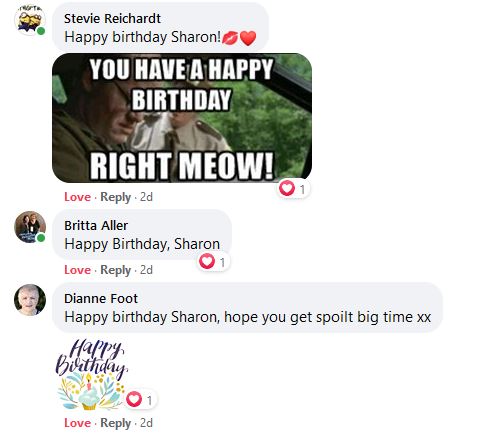Toggle Love on Stevie Reichardt's comment
Viewport: 498px width, 435px height.
click(77, 197)
